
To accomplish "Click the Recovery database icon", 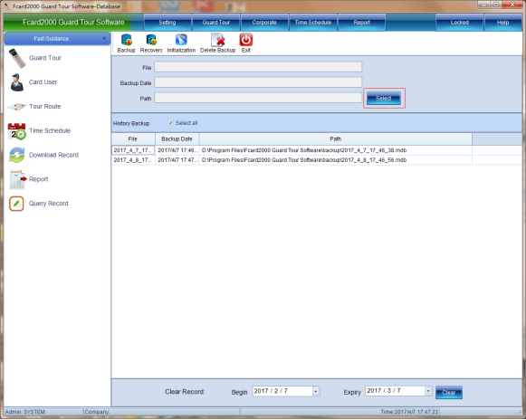I will click(151, 40).
